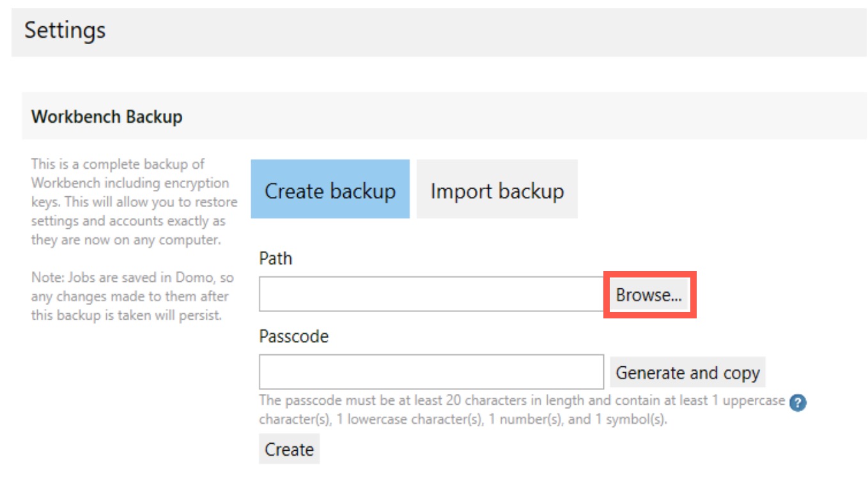Focus the Passcode text field
Screen dimensions: 868x491
(x=431, y=372)
